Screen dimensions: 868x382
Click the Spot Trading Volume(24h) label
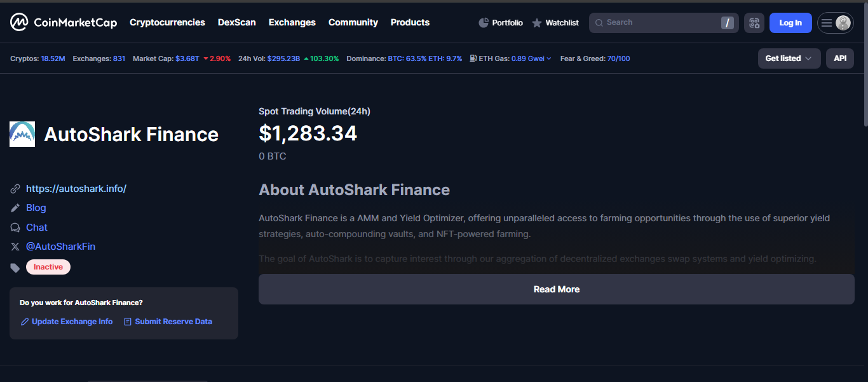pyautogui.click(x=315, y=111)
